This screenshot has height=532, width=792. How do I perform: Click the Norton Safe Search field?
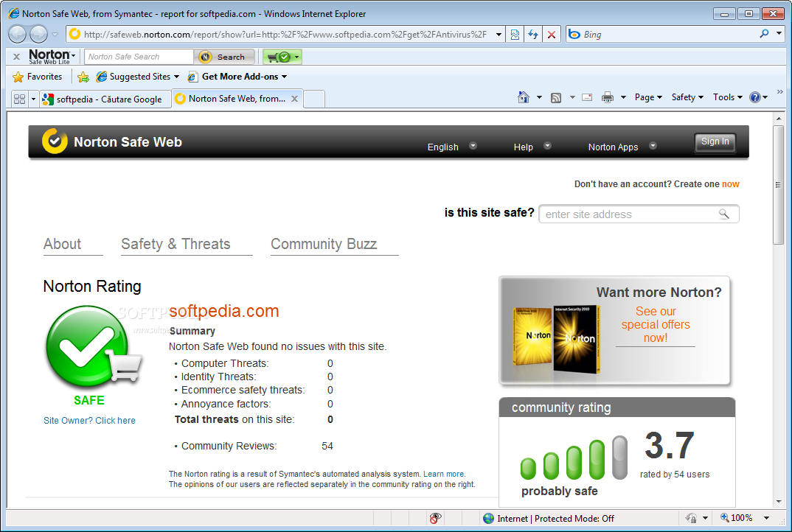pyautogui.click(x=139, y=57)
